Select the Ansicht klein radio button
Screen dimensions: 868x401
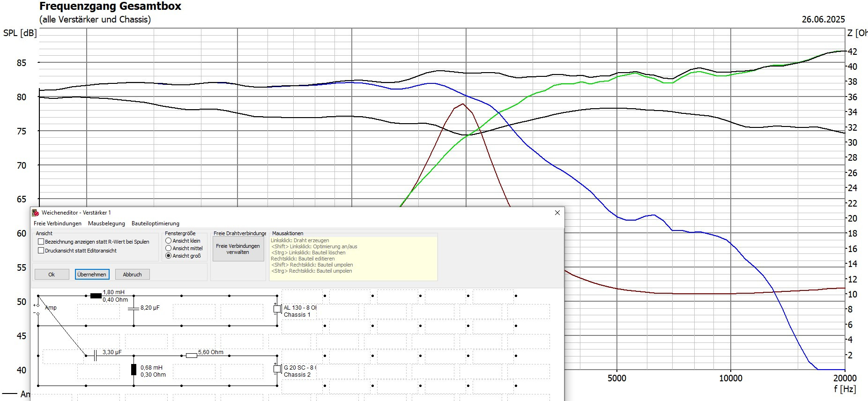(x=168, y=241)
